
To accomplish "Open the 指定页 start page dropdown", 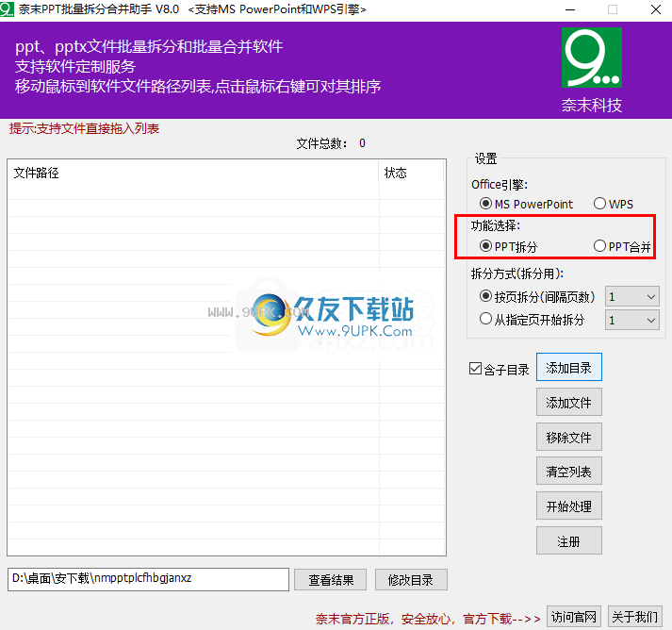I will 632,320.
